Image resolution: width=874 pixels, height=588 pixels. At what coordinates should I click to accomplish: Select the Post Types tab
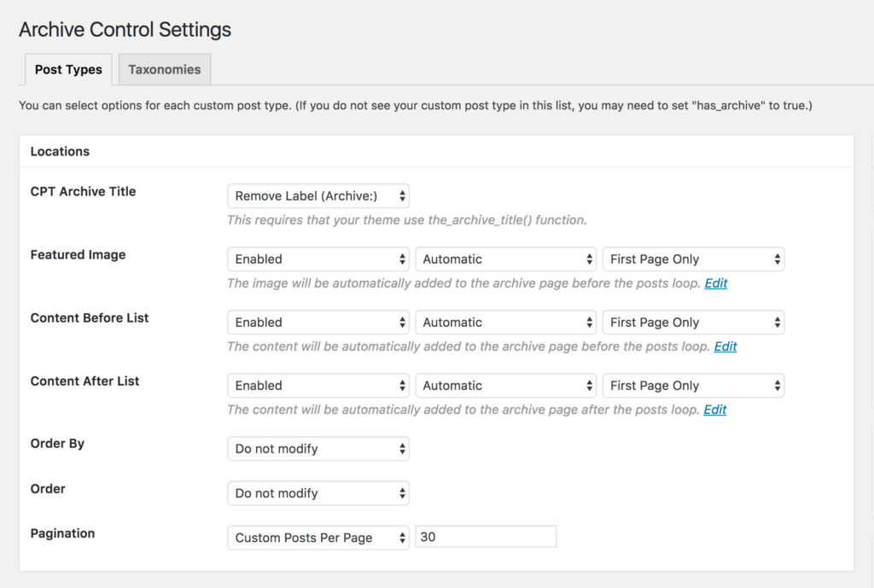click(68, 70)
